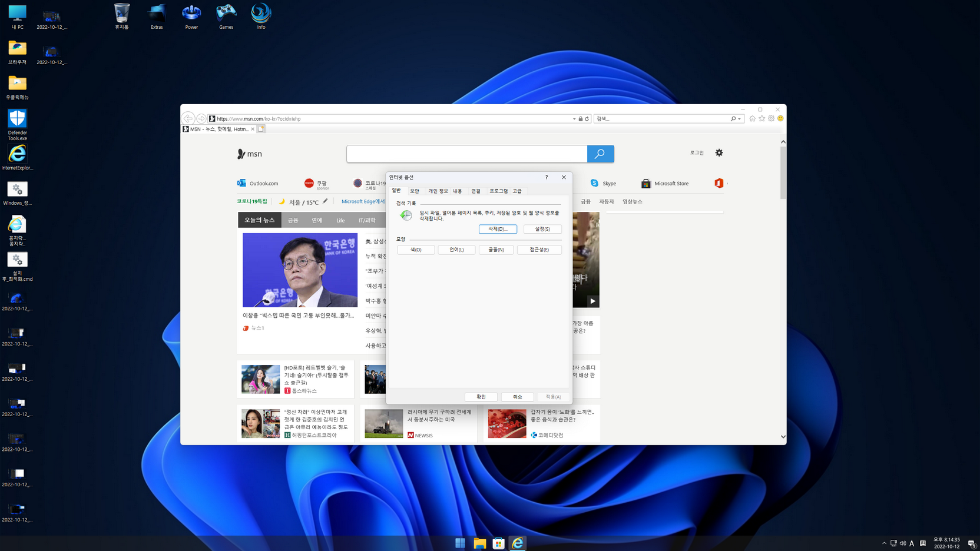Click the blue MSN search button
Image resolution: width=980 pixels, height=551 pixels.
pos(600,154)
